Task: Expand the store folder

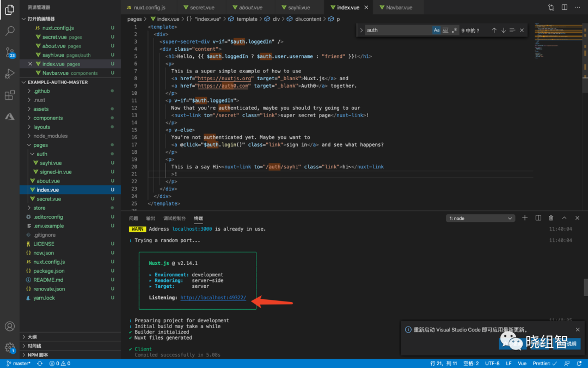Action: [x=39, y=208]
